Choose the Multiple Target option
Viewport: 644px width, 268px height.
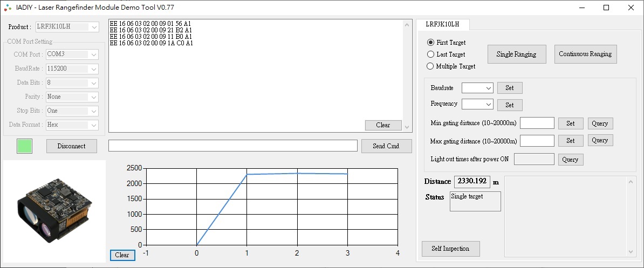430,66
